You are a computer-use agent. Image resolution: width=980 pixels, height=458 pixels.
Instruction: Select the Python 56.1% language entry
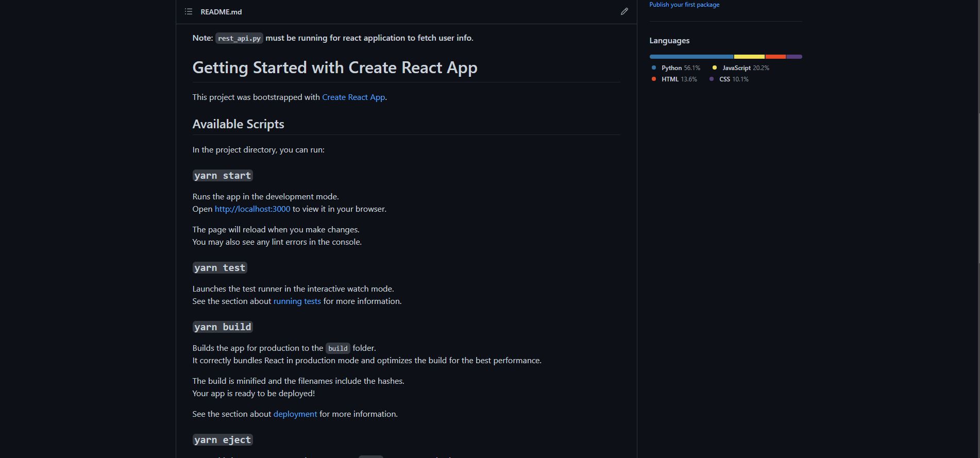676,67
